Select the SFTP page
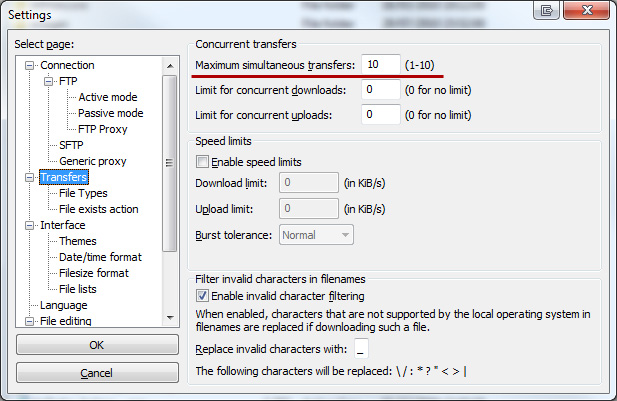The image size is (617, 401). [71, 145]
